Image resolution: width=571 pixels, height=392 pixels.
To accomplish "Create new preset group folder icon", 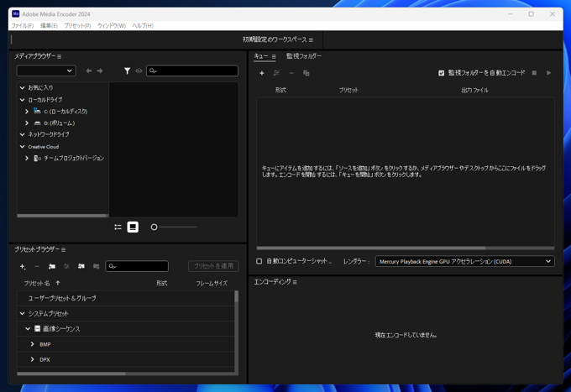I will [x=52, y=266].
